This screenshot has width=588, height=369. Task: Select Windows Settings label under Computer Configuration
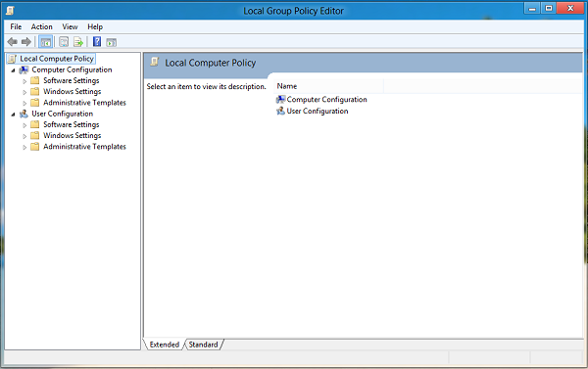(72, 91)
